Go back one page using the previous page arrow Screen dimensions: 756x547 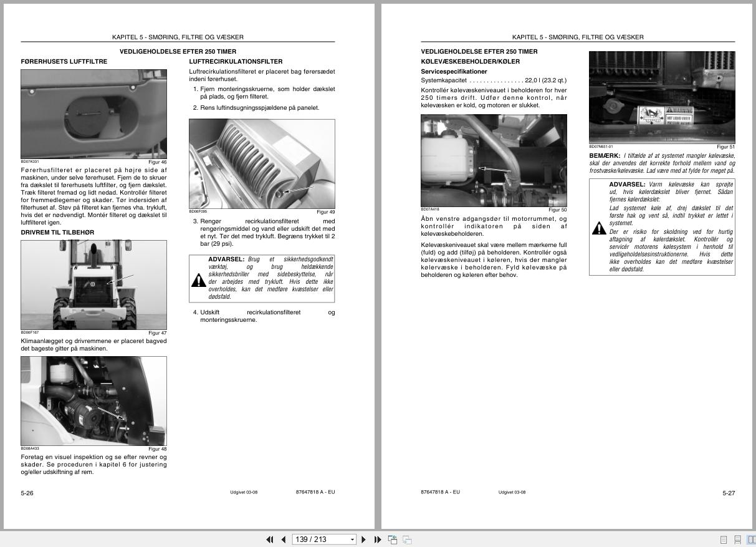[x=284, y=539]
